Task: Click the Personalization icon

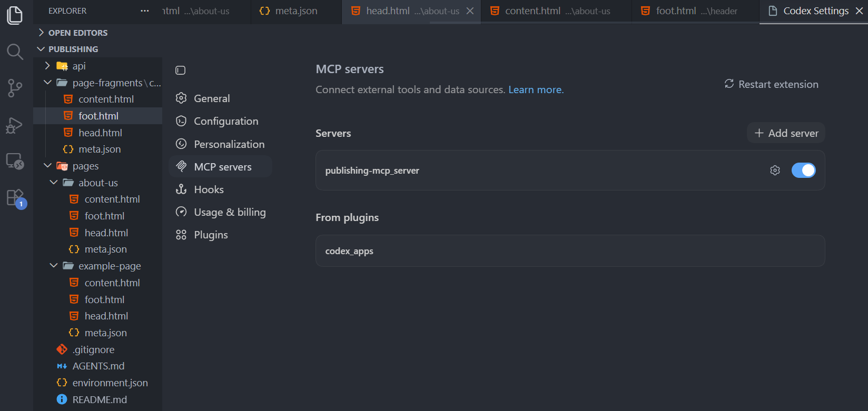Action: tap(181, 144)
